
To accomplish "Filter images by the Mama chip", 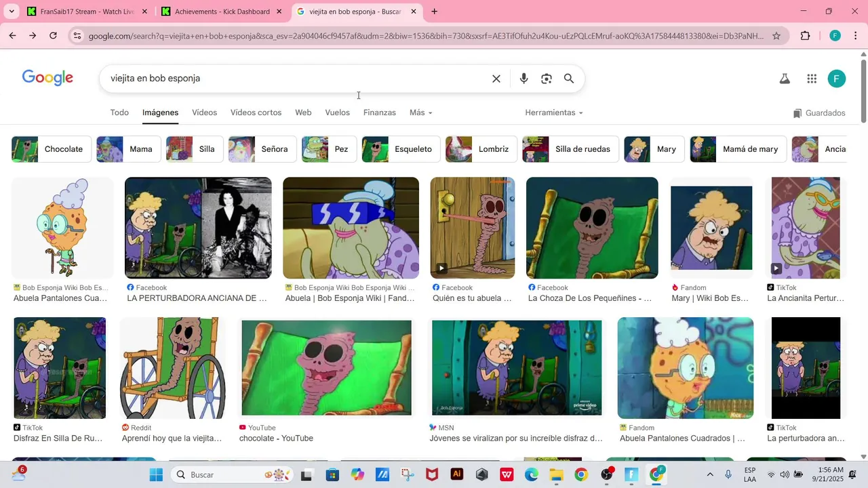I will 128,149.
